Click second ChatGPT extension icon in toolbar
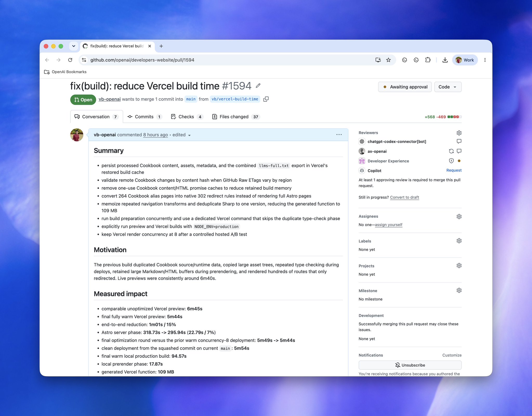The width and height of the screenshot is (532, 416). tap(416, 60)
